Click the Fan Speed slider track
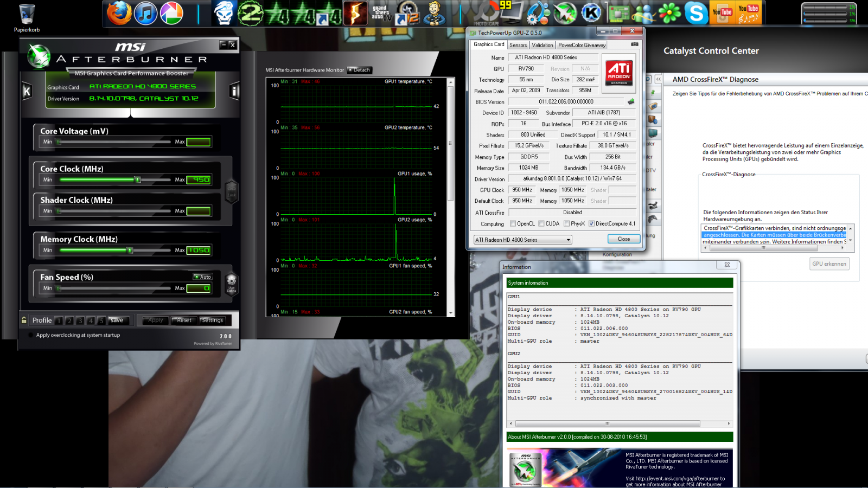Viewport: 868px width, 488px height. pyautogui.click(x=114, y=288)
